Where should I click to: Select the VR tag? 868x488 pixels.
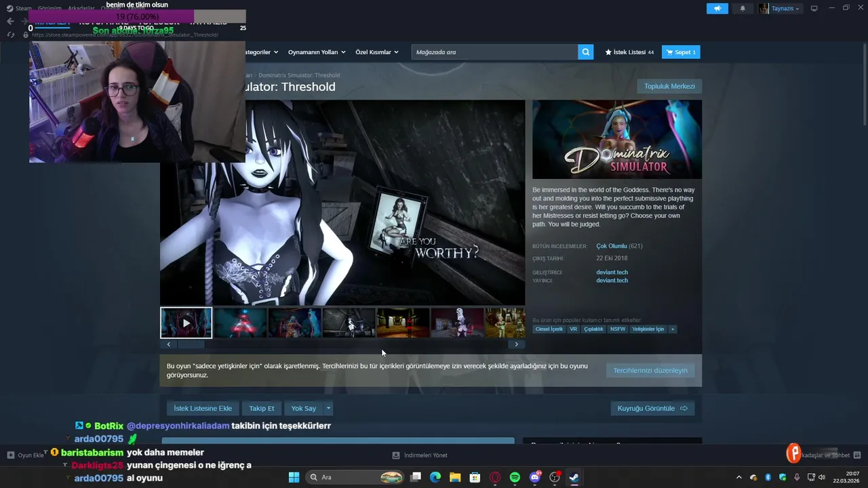(573, 329)
